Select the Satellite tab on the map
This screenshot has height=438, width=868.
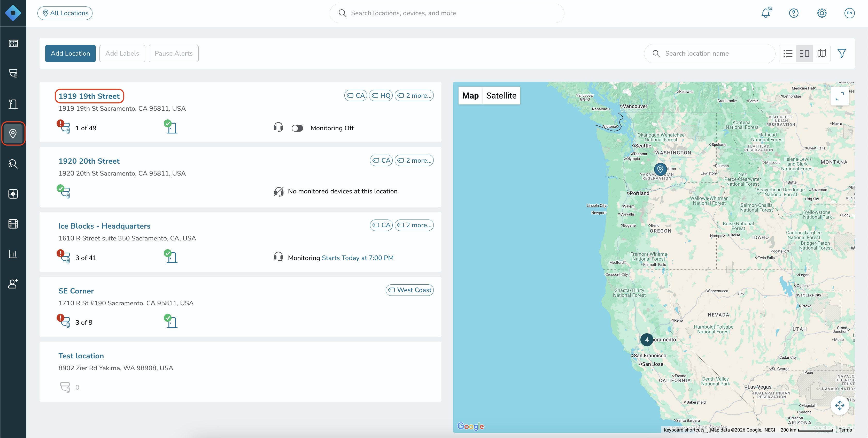501,96
